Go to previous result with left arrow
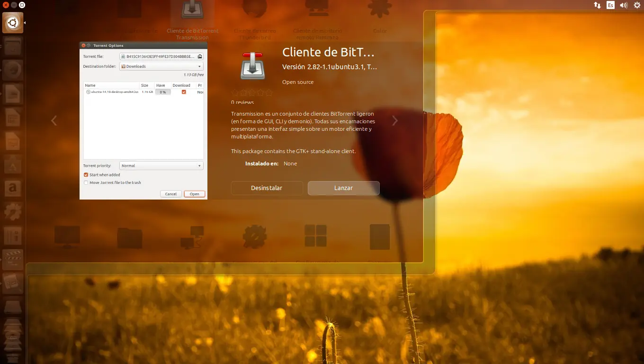This screenshot has height=364, width=644. [54, 121]
